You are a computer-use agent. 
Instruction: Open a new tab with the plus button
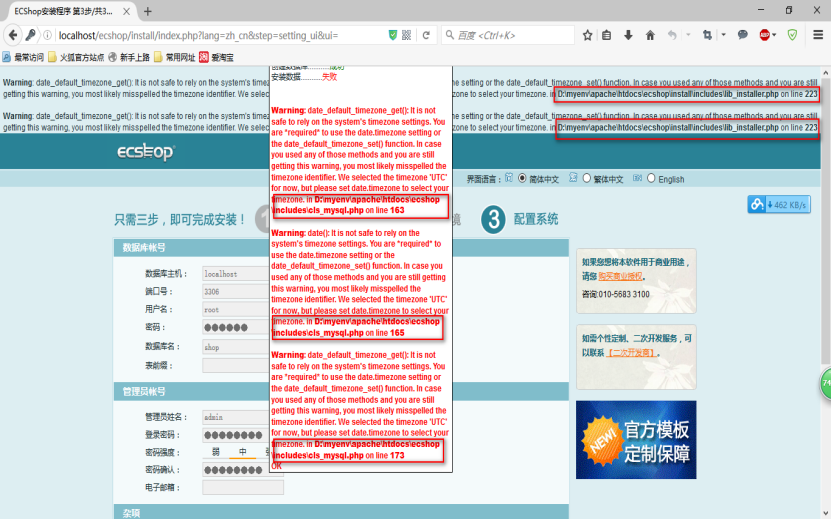pyautogui.click(x=148, y=11)
